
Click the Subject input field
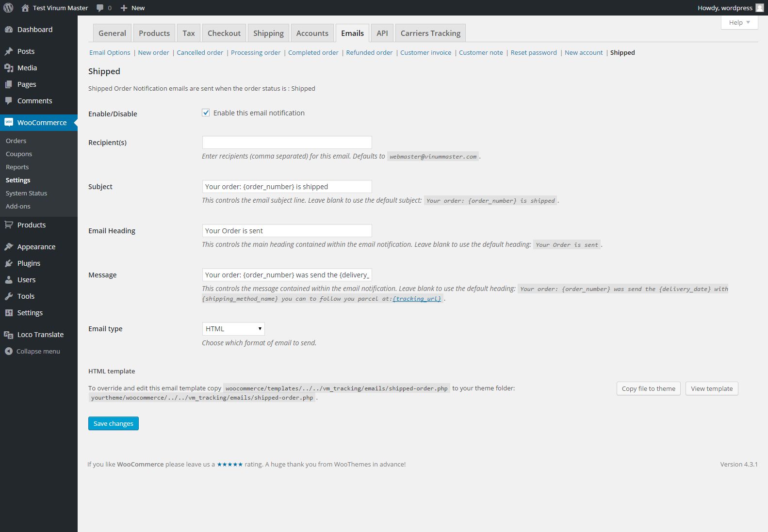tap(287, 186)
